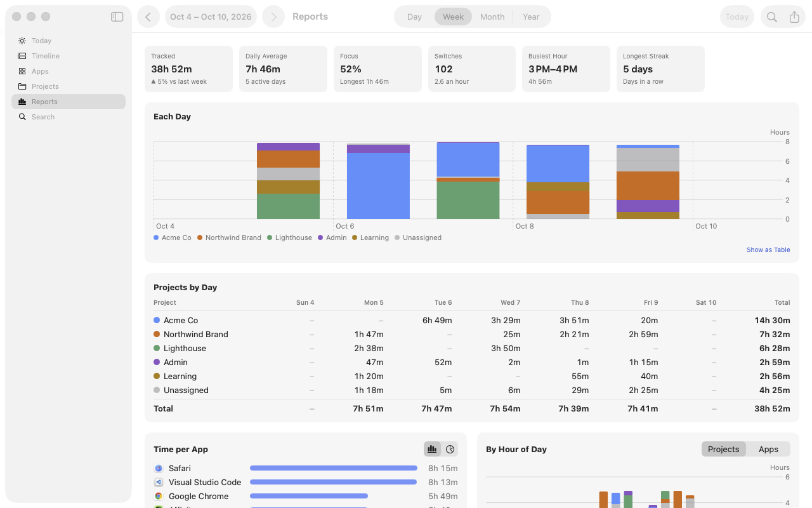Click Northwind Brand legend color dot
The image size is (812, 508).
coord(200,237)
